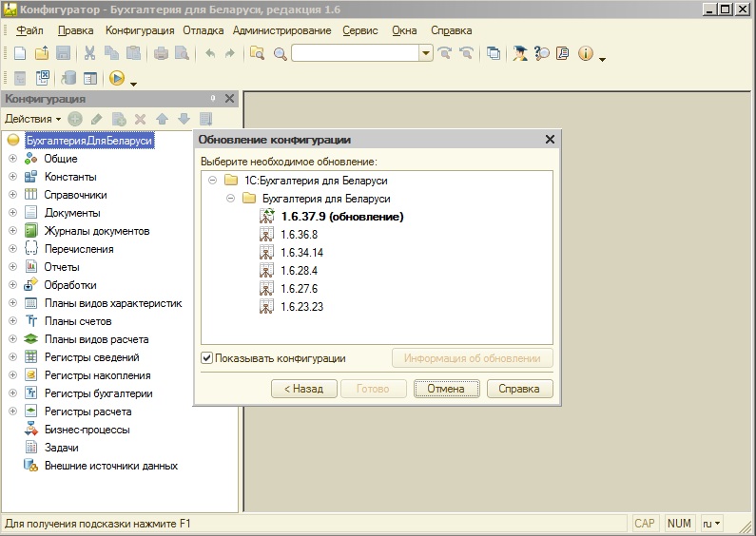Click the magnifier Search icon in toolbar
The width and height of the screenshot is (756, 536).
280,54
